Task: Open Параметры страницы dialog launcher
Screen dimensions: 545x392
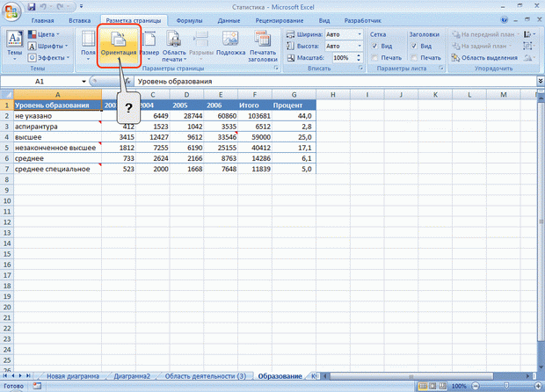Action: tap(276, 68)
